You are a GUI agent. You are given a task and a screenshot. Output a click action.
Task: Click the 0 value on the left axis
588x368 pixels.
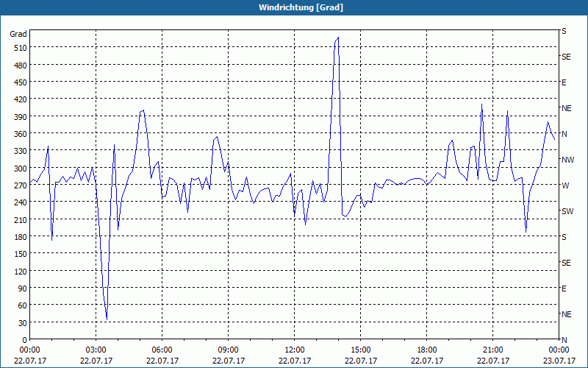(x=25, y=340)
